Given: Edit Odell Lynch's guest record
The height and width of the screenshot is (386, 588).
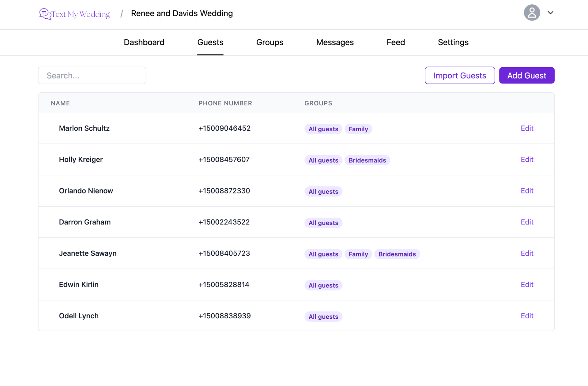Looking at the screenshot, I should point(527,316).
